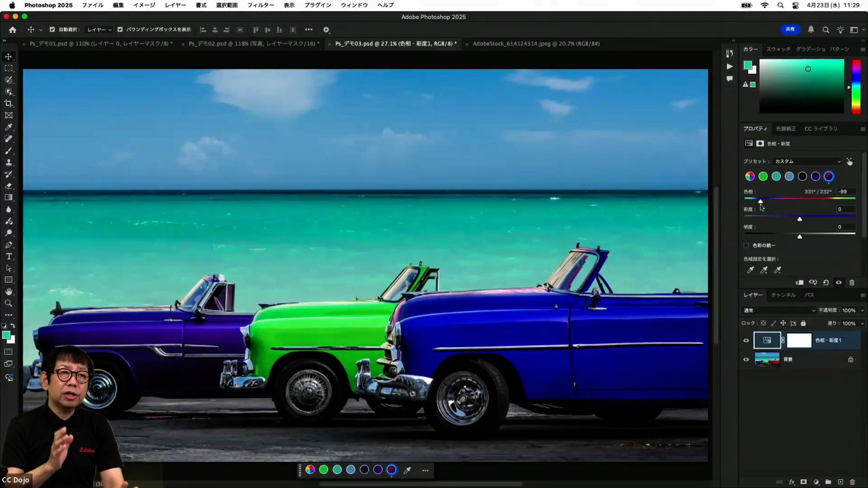
Task: Open the notifications bell icon
Action: click(811, 30)
